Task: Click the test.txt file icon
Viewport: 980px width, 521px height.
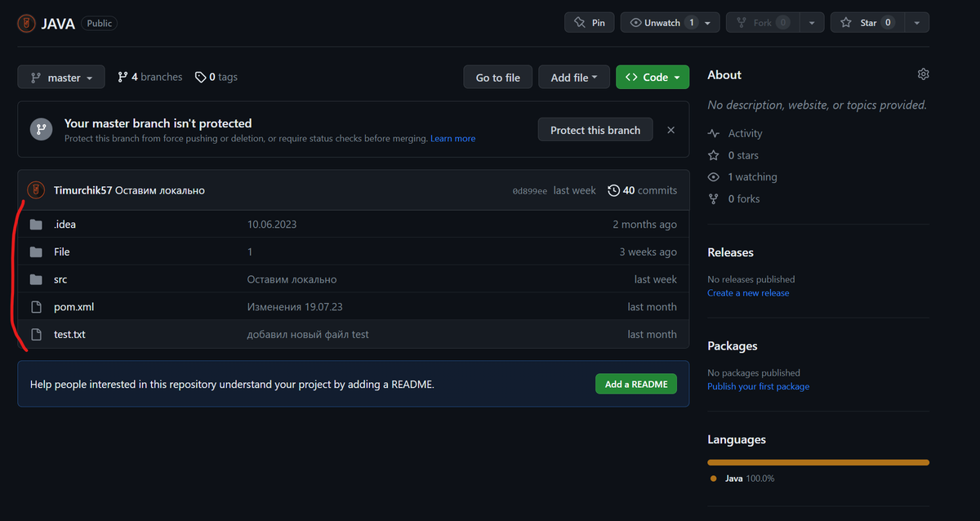Action: coord(36,334)
